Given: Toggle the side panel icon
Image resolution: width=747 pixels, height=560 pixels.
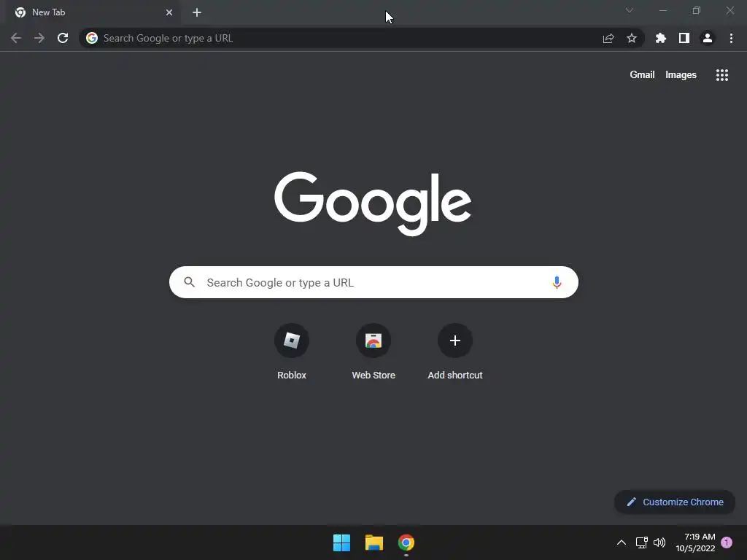Looking at the screenshot, I should coord(684,38).
